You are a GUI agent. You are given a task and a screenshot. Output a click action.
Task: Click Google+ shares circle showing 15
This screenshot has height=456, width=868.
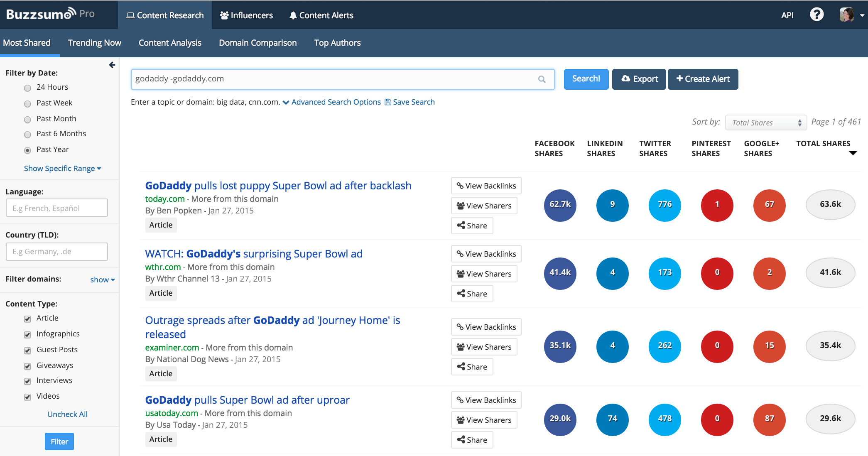tap(769, 346)
